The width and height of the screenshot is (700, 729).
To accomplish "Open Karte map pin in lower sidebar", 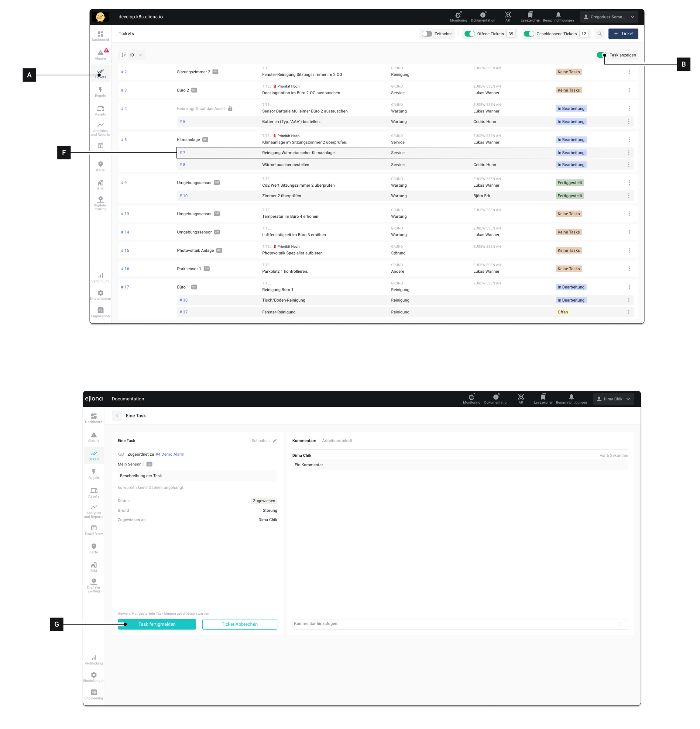I will tap(94, 546).
